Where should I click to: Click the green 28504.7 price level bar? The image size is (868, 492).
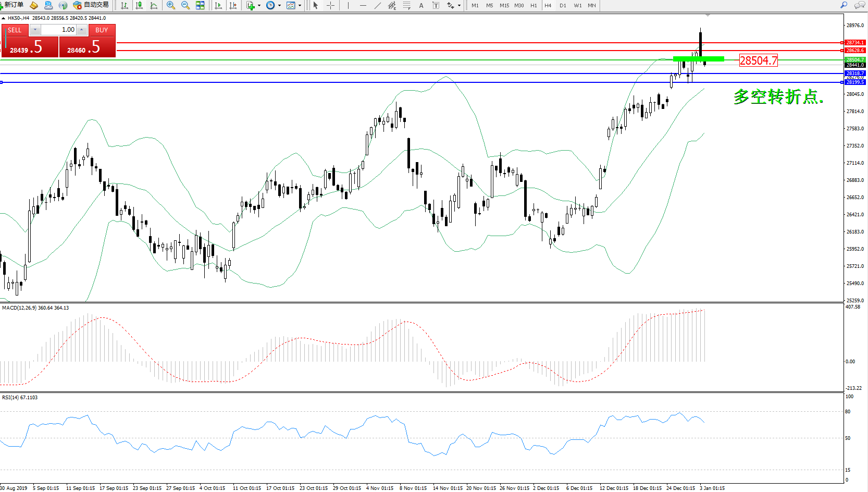point(698,59)
